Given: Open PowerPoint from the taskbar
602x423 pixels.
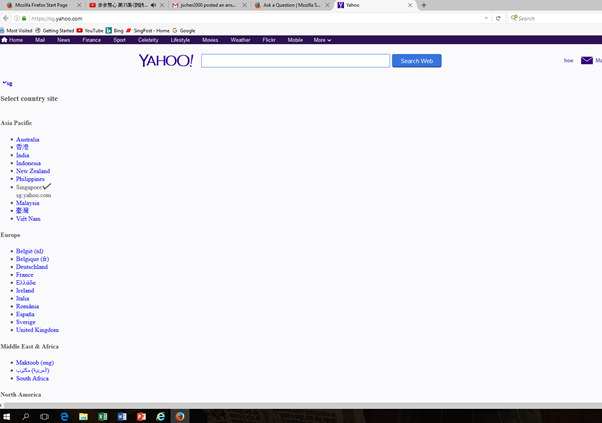Looking at the screenshot, I should tap(141, 416).
